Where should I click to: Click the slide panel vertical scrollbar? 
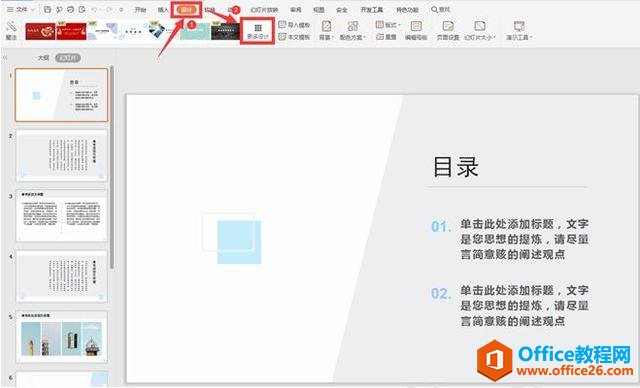tap(111, 167)
